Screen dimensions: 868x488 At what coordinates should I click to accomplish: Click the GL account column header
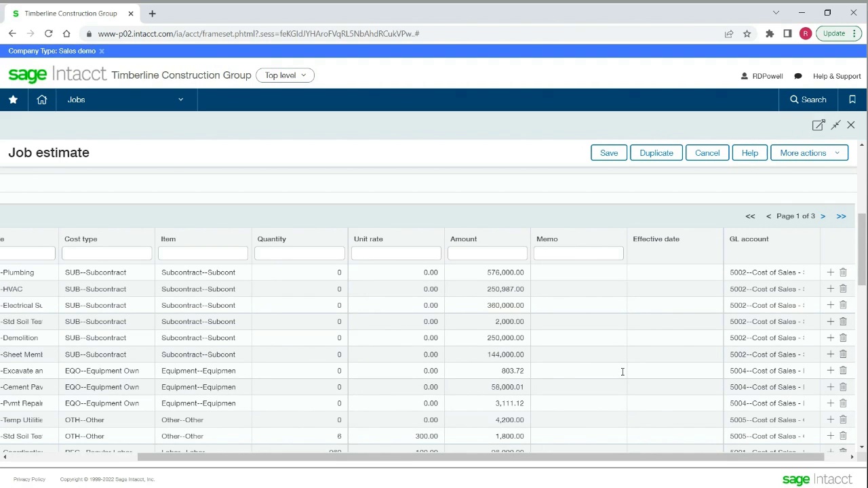pyautogui.click(x=749, y=239)
